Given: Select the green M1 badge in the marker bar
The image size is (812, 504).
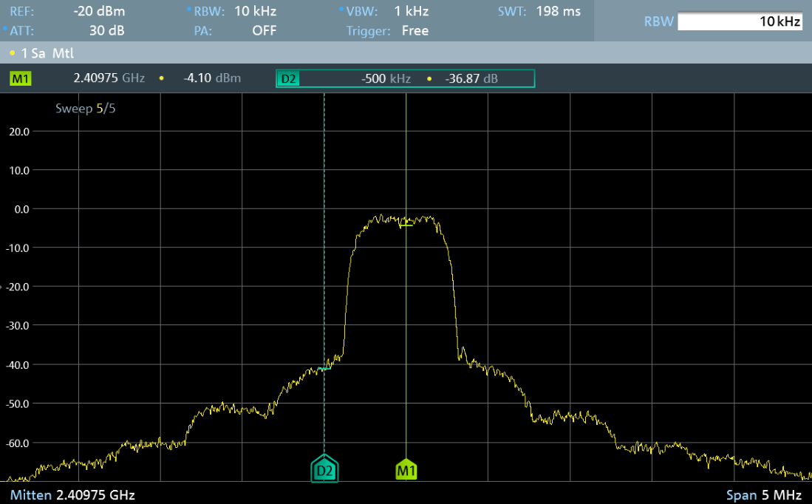Looking at the screenshot, I should (x=21, y=78).
